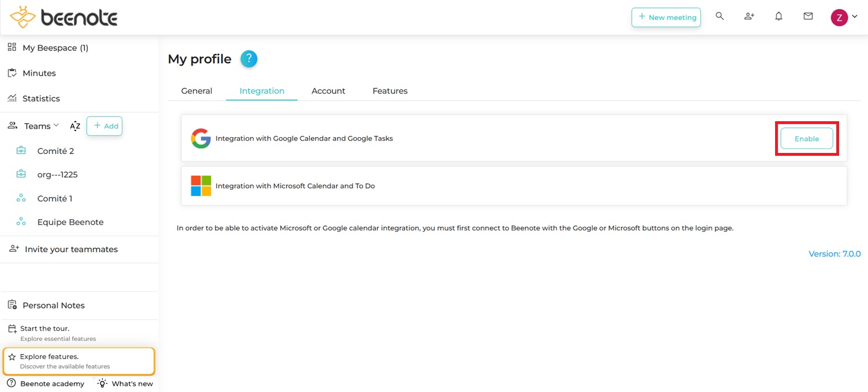Select the Features tab

point(390,91)
